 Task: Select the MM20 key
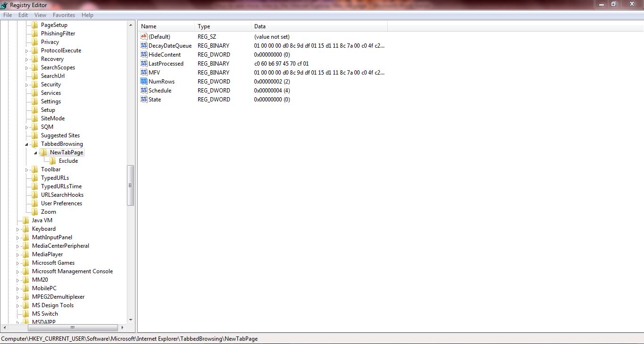(40, 280)
